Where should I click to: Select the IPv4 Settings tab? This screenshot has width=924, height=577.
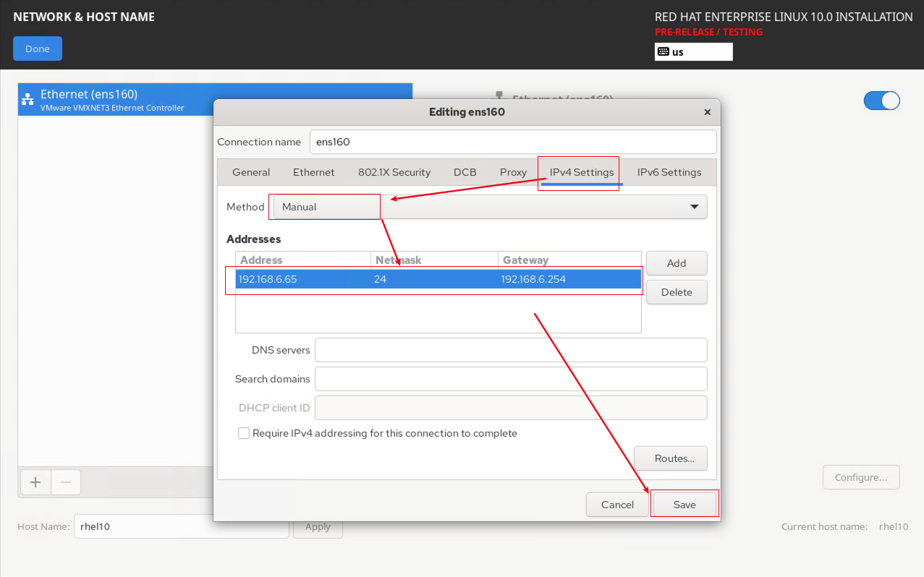coord(582,172)
